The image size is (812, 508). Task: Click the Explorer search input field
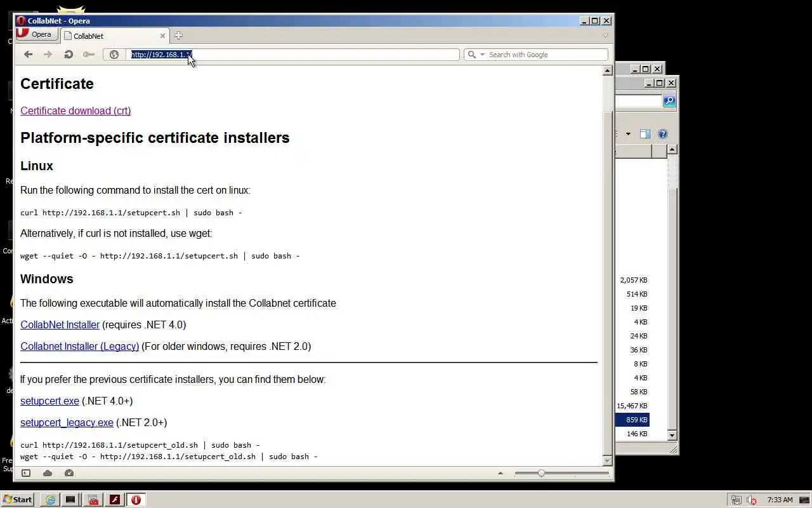point(638,101)
